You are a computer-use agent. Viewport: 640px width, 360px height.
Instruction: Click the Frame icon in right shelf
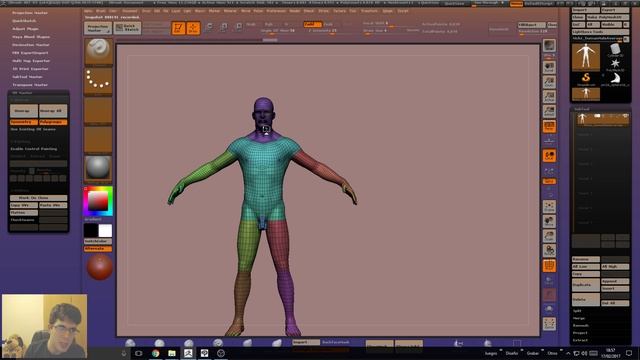pos(549,207)
